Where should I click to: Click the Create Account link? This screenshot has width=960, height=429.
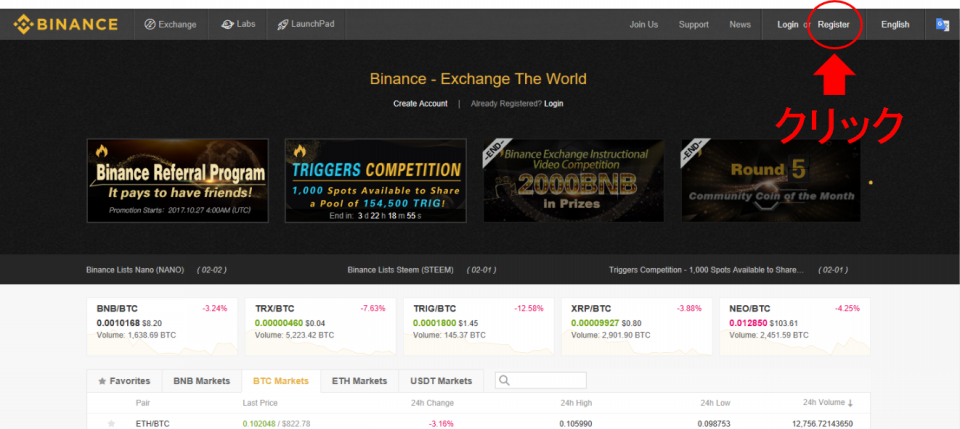click(x=420, y=103)
